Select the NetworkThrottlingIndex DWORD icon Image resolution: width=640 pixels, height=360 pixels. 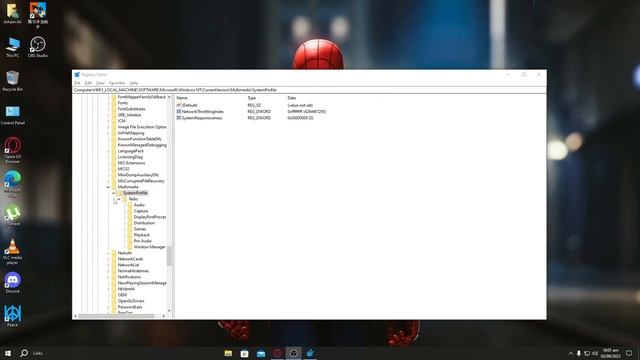pos(179,111)
